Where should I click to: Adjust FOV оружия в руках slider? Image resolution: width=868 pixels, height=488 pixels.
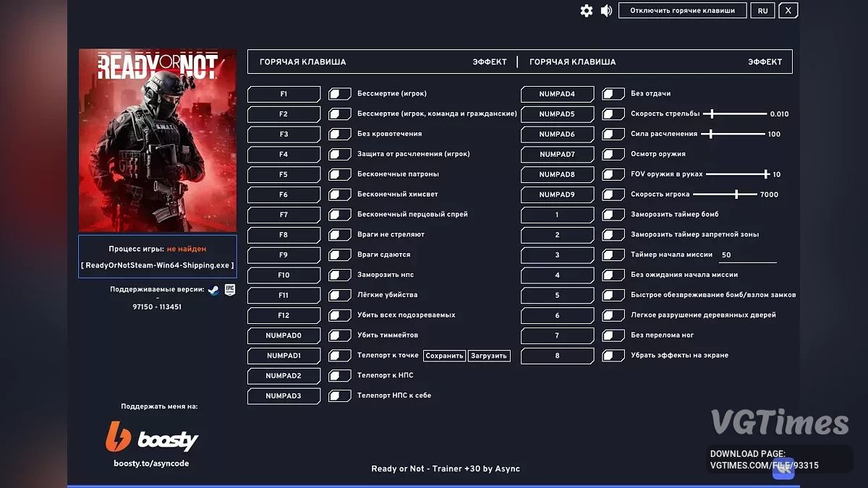tap(737, 174)
